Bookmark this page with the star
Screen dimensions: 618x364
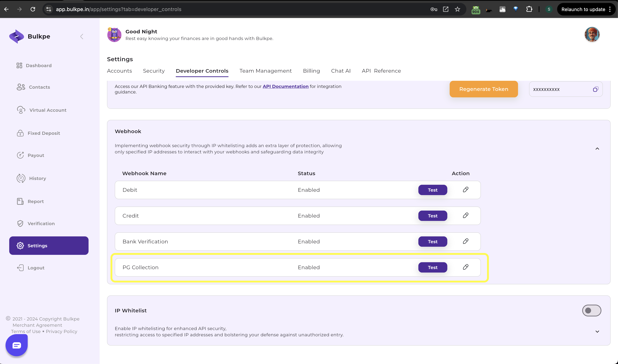click(x=457, y=9)
